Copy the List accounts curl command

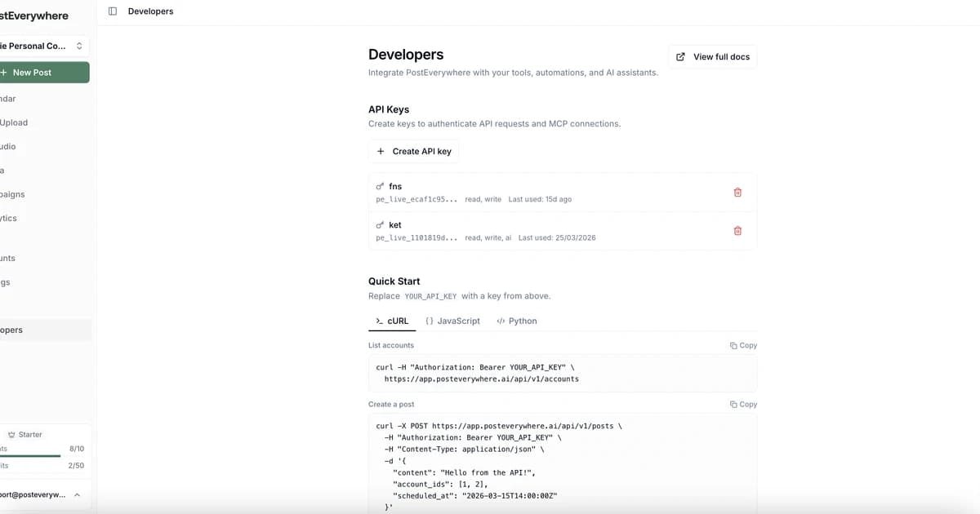pos(742,345)
